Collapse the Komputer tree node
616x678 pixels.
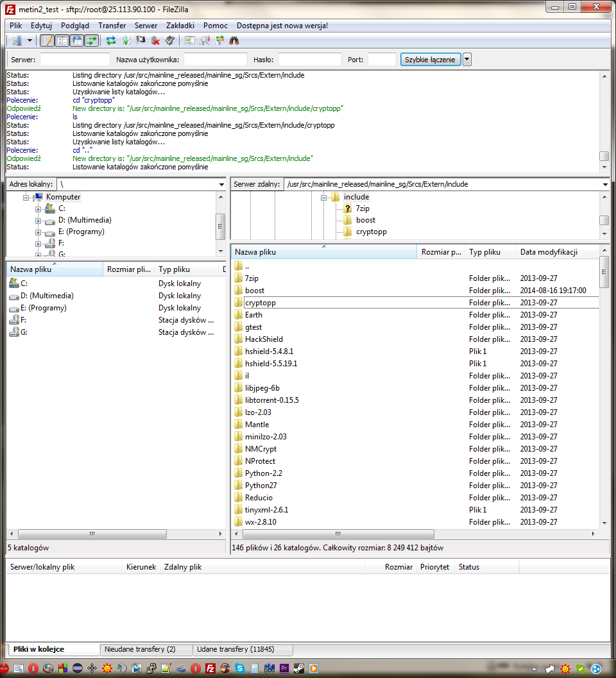coord(26,198)
